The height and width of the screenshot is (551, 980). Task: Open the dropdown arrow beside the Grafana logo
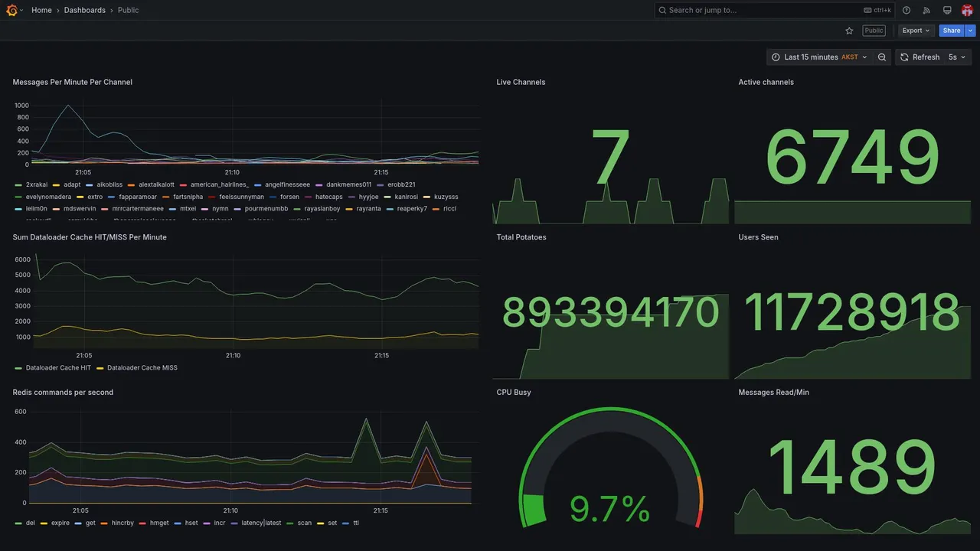tap(21, 11)
